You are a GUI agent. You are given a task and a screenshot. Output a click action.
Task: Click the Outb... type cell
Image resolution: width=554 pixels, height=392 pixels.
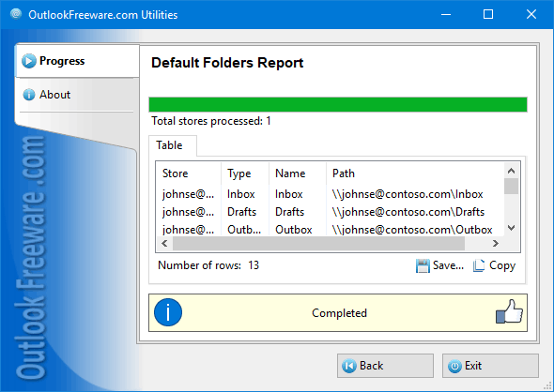point(244,230)
